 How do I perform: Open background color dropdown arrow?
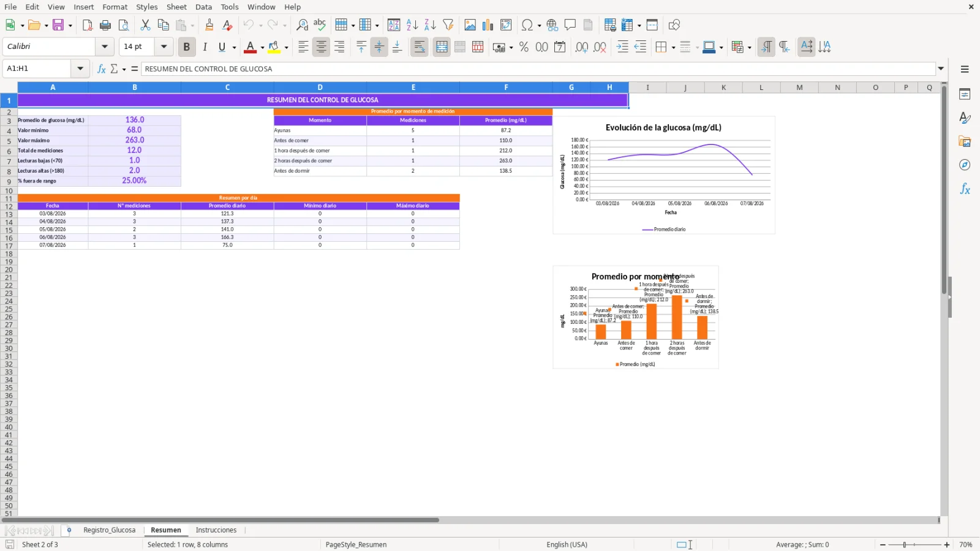[286, 48]
